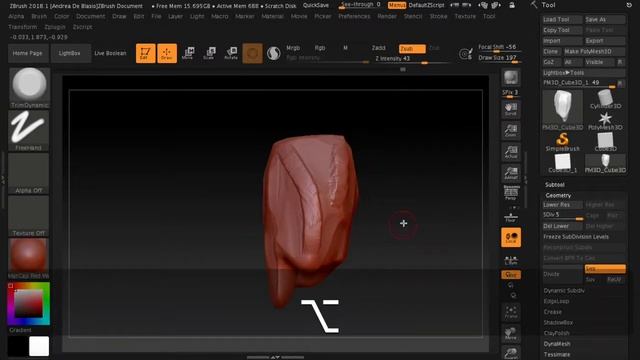The width and height of the screenshot is (640, 360).
Task: Select the Cylinder3D tool
Action: 605,99
